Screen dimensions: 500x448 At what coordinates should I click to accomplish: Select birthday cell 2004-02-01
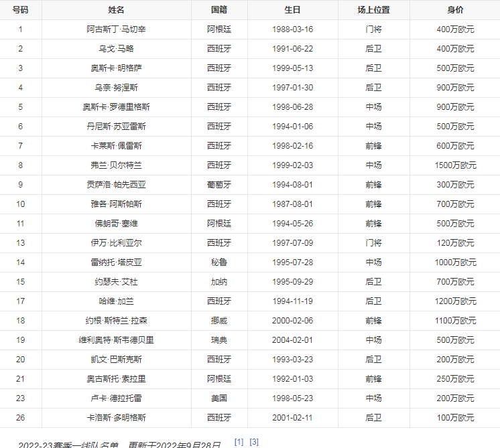292,340
